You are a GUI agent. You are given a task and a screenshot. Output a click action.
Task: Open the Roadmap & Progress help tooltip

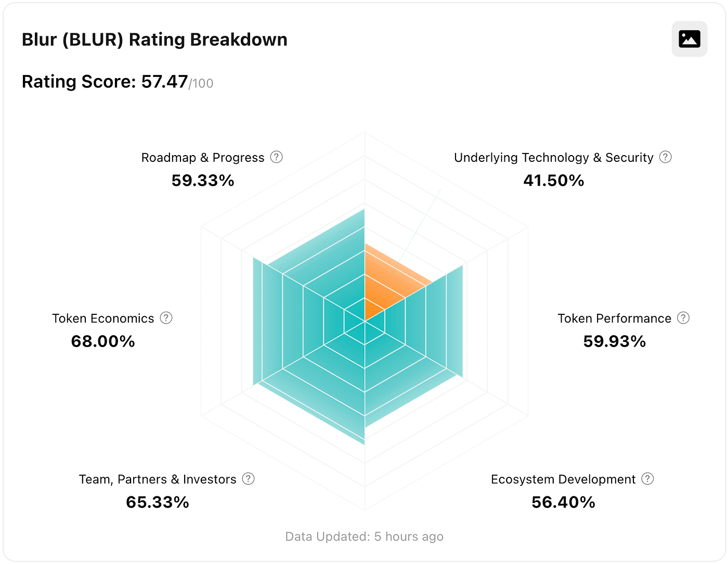tap(277, 157)
